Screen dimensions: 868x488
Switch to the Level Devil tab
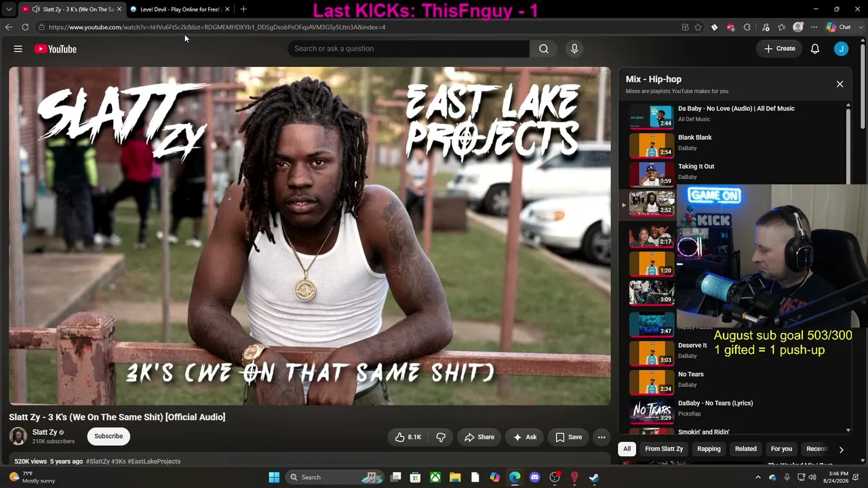pos(179,9)
